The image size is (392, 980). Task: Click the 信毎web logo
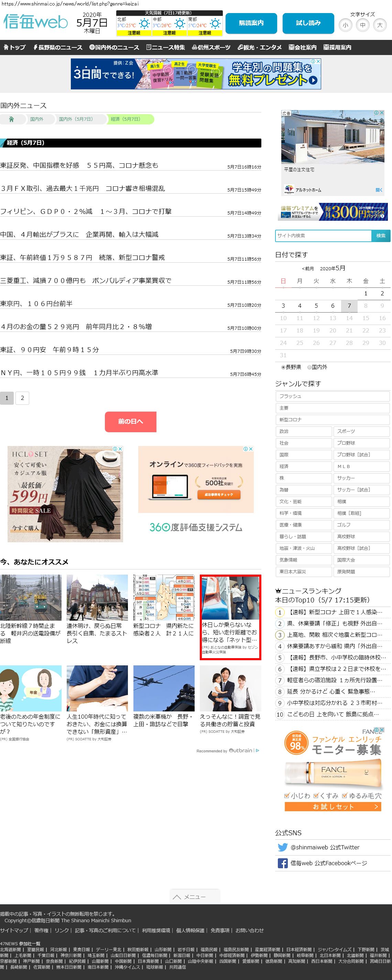[x=35, y=22]
